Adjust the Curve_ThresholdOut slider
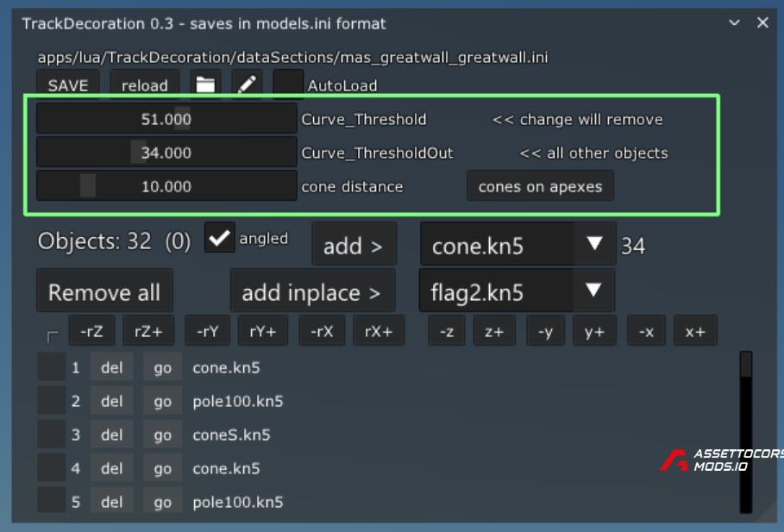The image size is (784, 532). click(166, 152)
